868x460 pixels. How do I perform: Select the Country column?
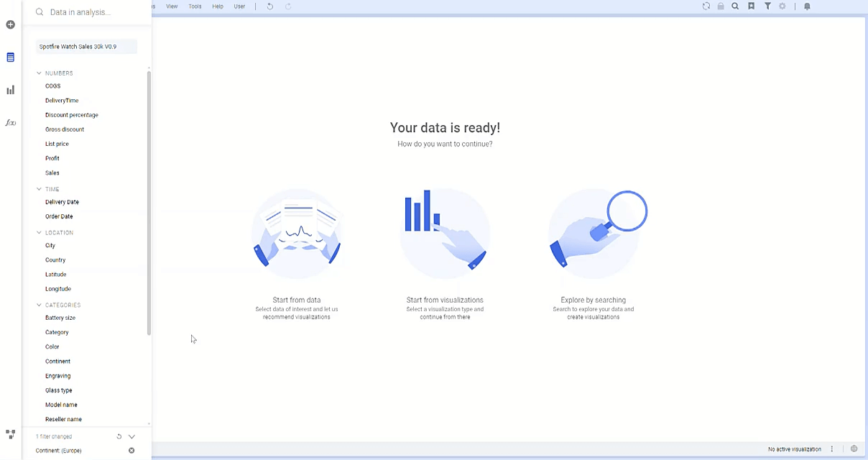[x=55, y=260]
